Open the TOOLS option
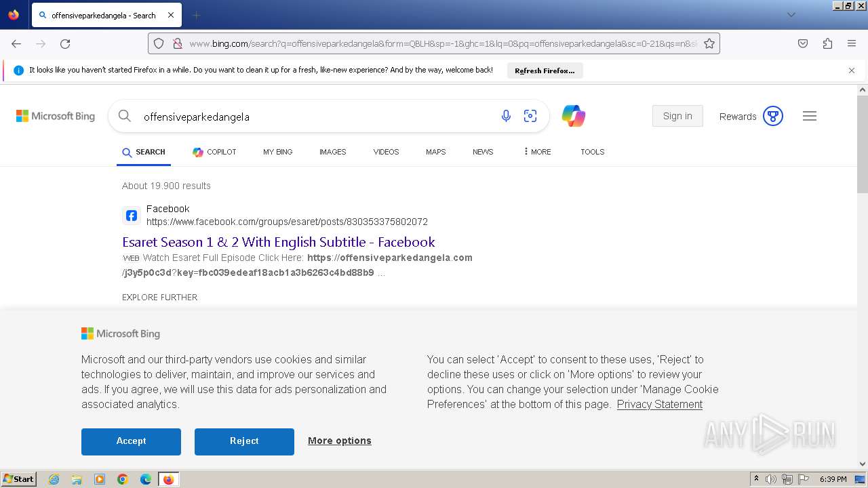Screen dimensions: 868x488 tap(592, 152)
